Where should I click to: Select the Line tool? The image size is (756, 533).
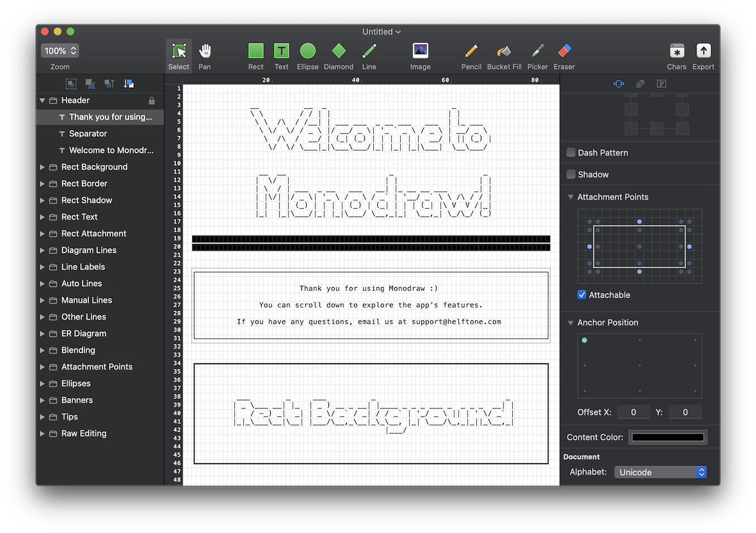pos(369,56)
